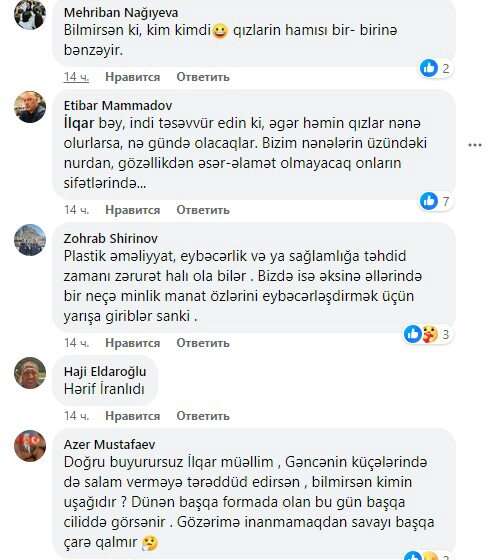Open Azer Mustafaev's profile avatar
This screenshot has width=494, height=560.
click(x=30, y=446)
